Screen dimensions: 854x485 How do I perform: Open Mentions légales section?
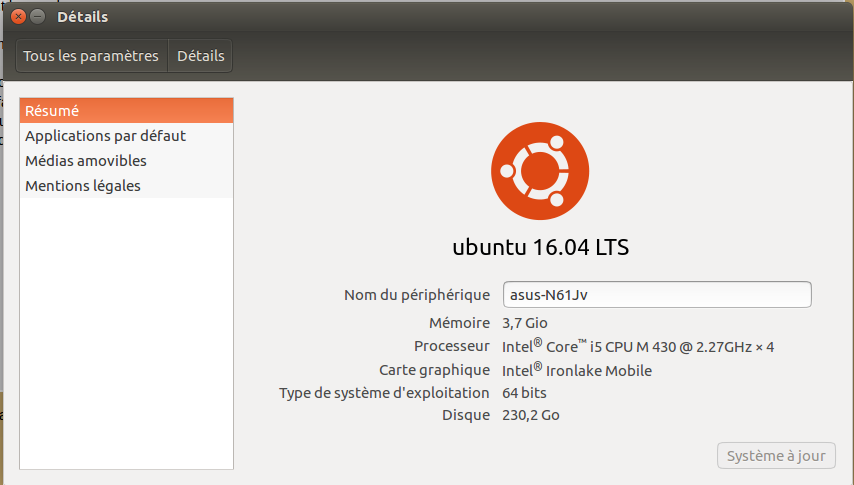(126, 186)
